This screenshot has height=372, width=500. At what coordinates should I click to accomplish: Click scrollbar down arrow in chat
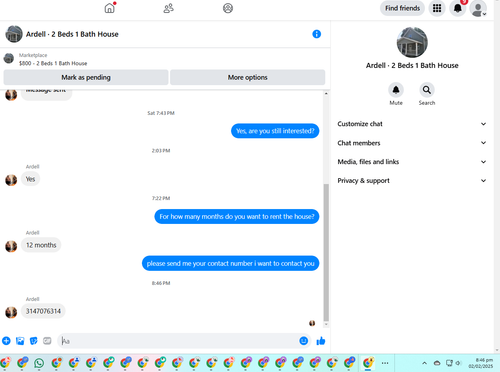click(x=326, y=324)
